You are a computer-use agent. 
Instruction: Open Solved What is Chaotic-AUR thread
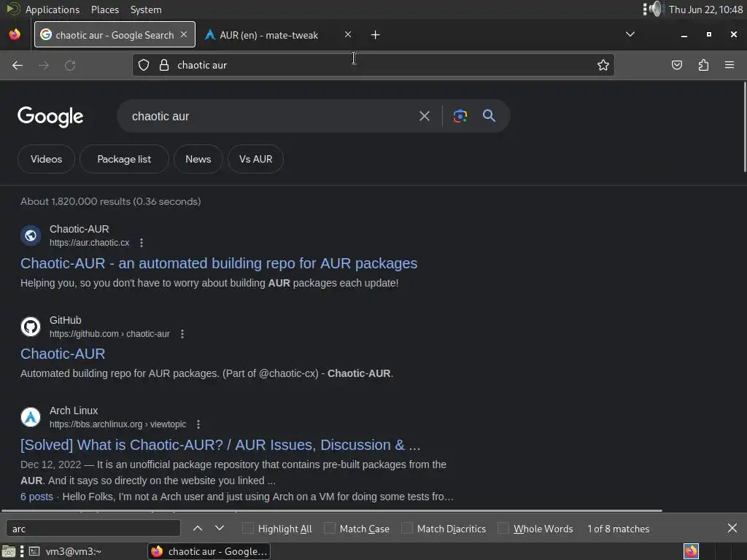220,445
